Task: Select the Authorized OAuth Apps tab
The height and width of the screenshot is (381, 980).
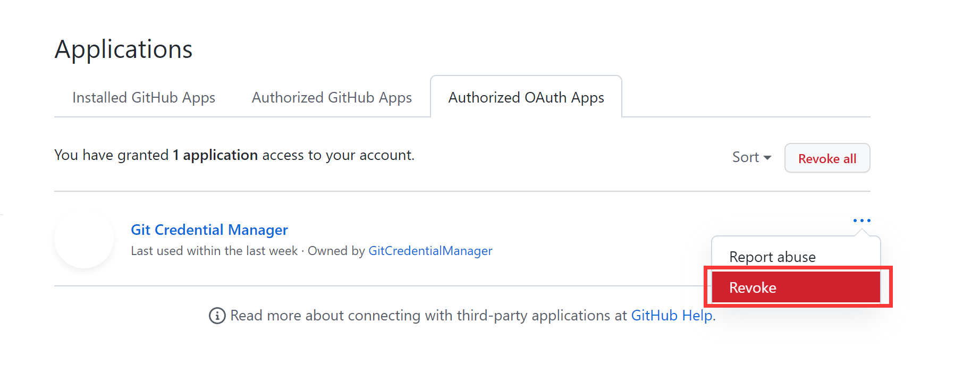Action: [526, 98]
